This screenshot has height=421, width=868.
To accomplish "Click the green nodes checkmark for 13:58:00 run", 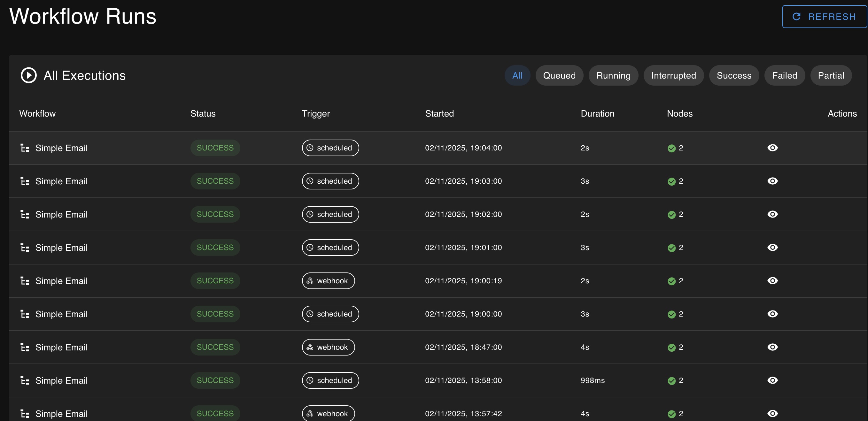I will click(x=671, y=380).
